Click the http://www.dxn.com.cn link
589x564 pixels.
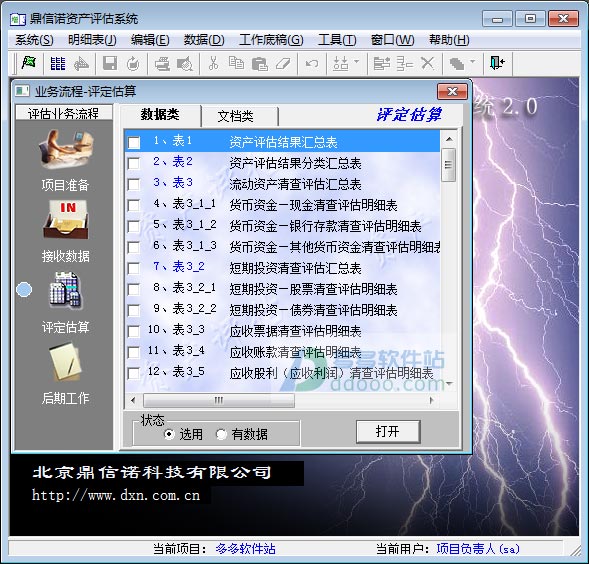click(116, 495)
